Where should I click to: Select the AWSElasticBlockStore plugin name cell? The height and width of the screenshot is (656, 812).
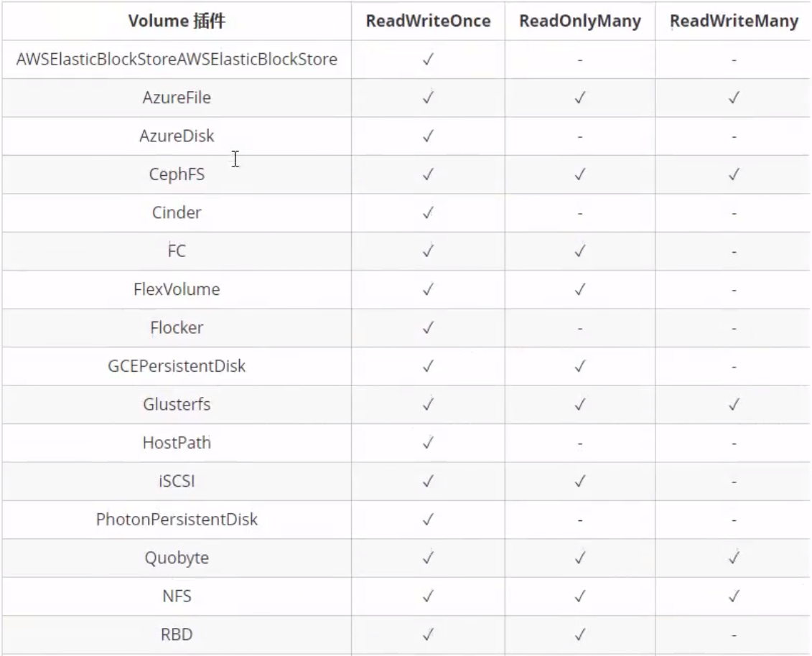click(x=177, y=59)
